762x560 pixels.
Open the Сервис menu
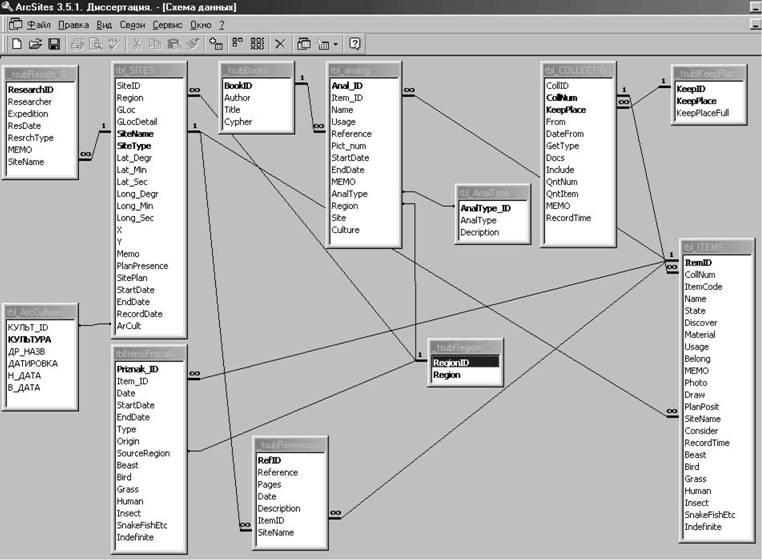pyautogui.click(x=167, y=25)
